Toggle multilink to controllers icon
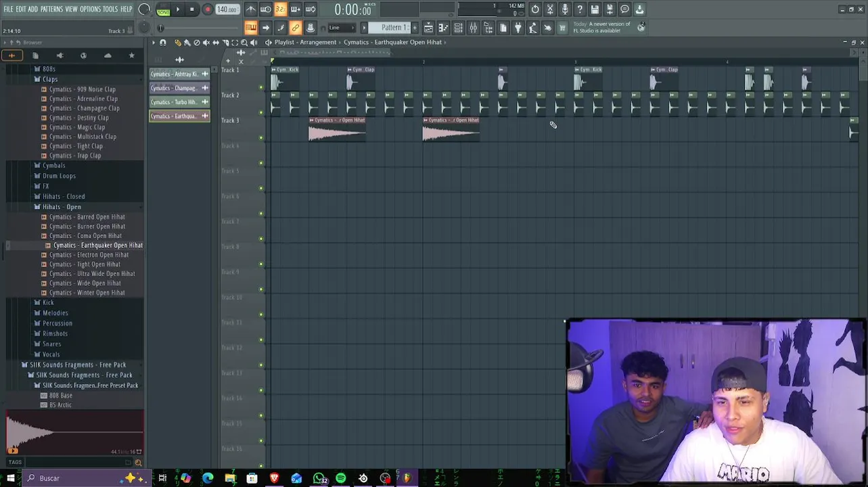The height and width of the screenshot is (487, 868). (296, 28)
